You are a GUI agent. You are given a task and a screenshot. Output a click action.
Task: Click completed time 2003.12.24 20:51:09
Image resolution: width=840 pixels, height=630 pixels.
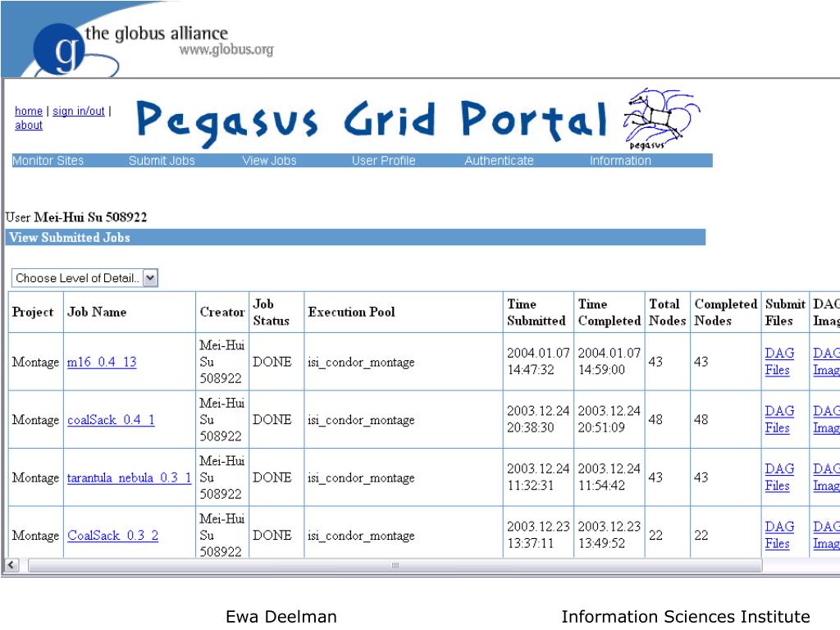click(609, 419)
